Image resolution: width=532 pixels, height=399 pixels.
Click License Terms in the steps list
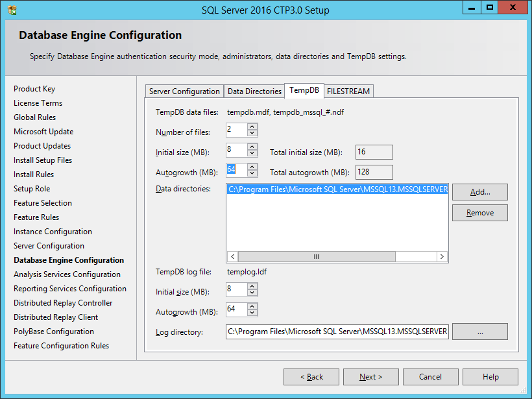coord(38,103)
